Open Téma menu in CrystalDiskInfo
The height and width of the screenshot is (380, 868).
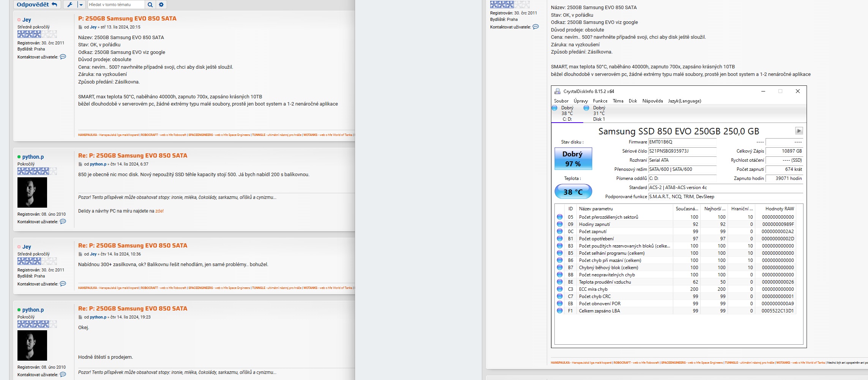tap(618, 101)
